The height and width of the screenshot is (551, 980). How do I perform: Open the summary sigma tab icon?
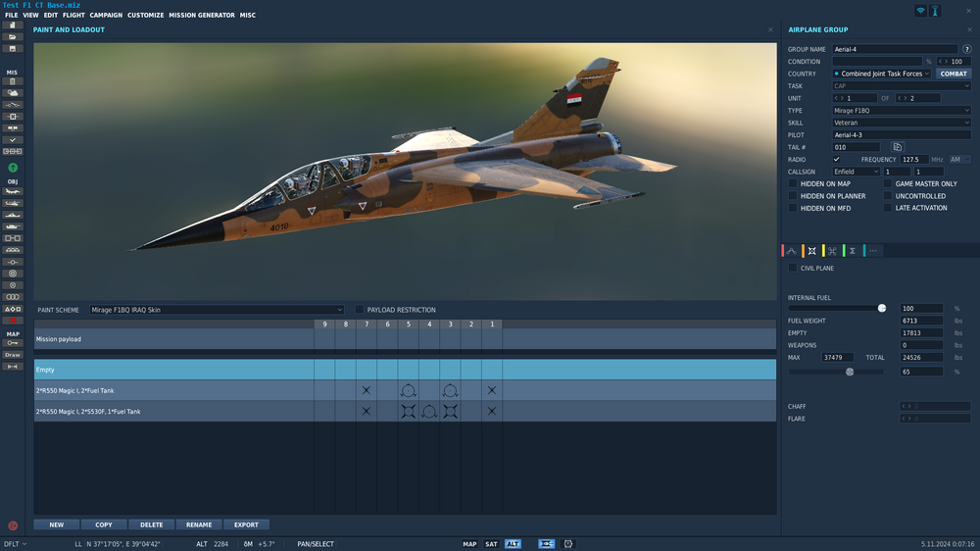pyautogui.click(x=853, y=251)
